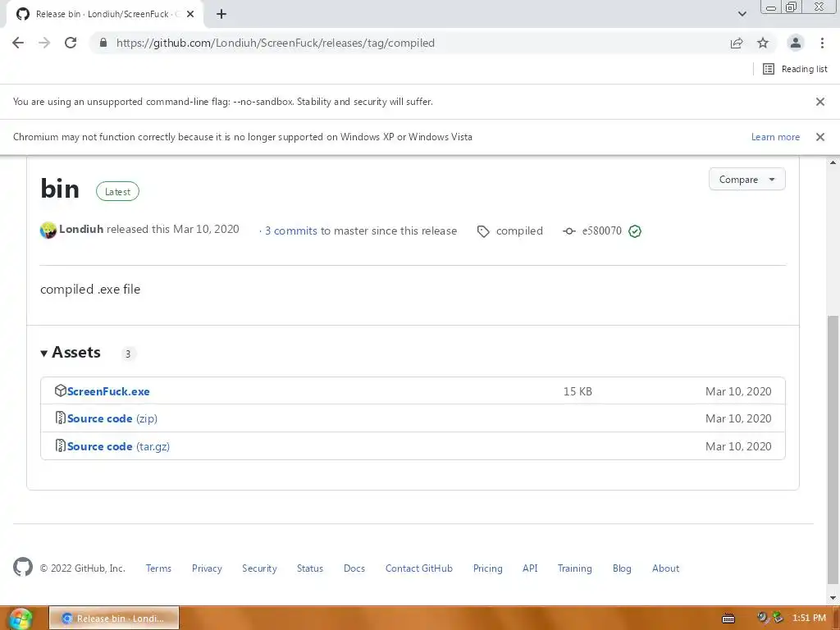This screenshot has width=840, height=630.
Task: Click scrollbar up arrow
Action: (x=833, y=162)
